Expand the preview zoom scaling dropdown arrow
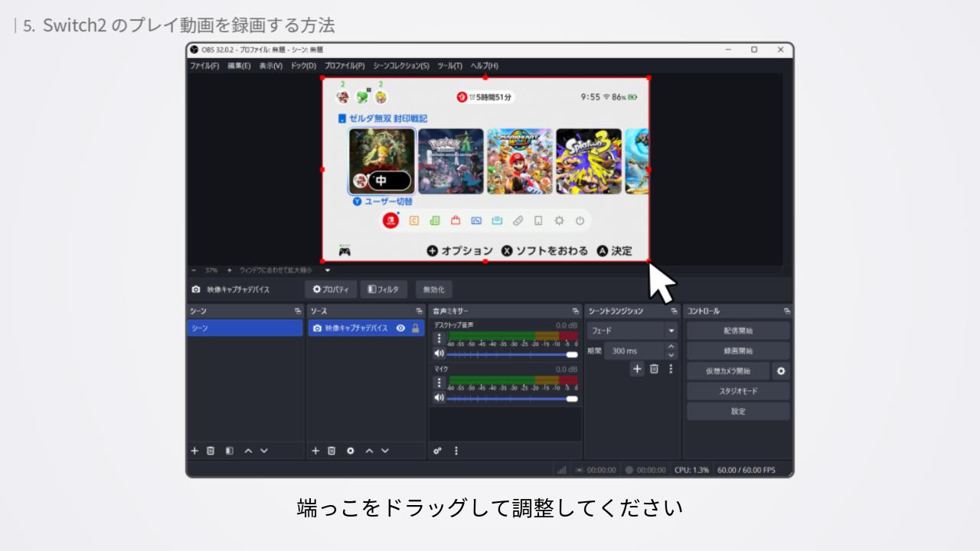This screenshot has width=980, height=551. coord(328,270)
